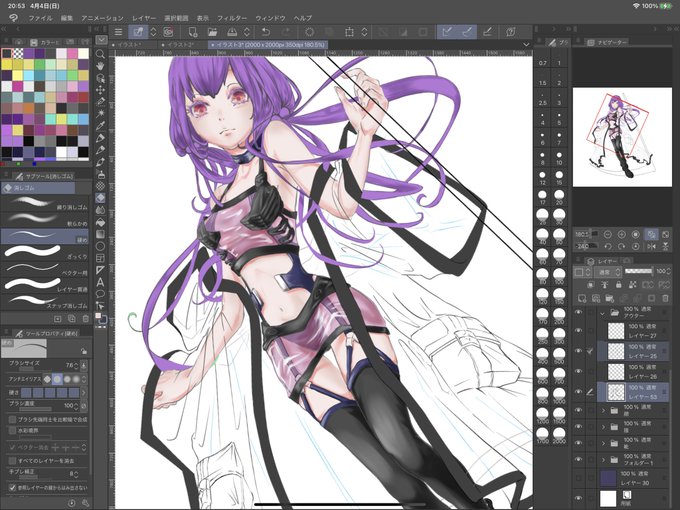The width and height of the screenshot is (680, 510).
Task: Click the delete layer trash icon
Action: click(x=665, y=298)
